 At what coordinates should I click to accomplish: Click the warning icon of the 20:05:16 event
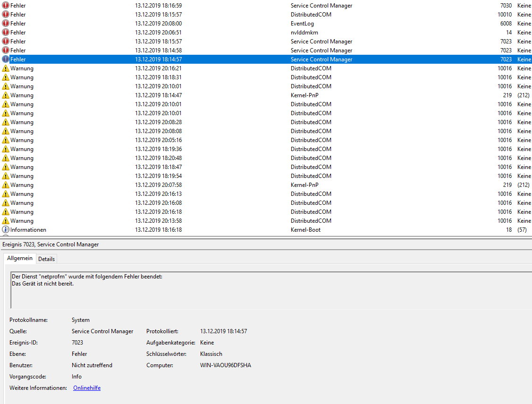[6, 140]
